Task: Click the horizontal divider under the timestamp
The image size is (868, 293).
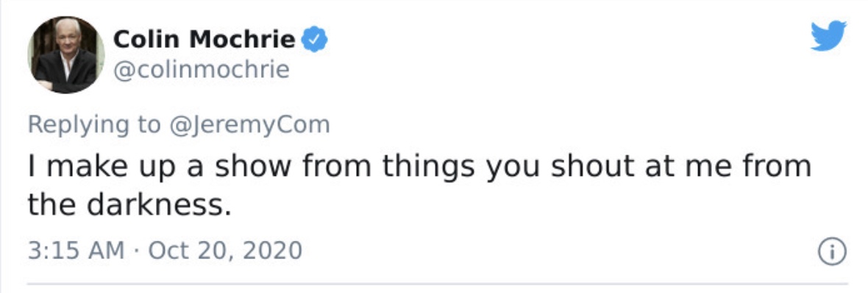Action: 438,283
